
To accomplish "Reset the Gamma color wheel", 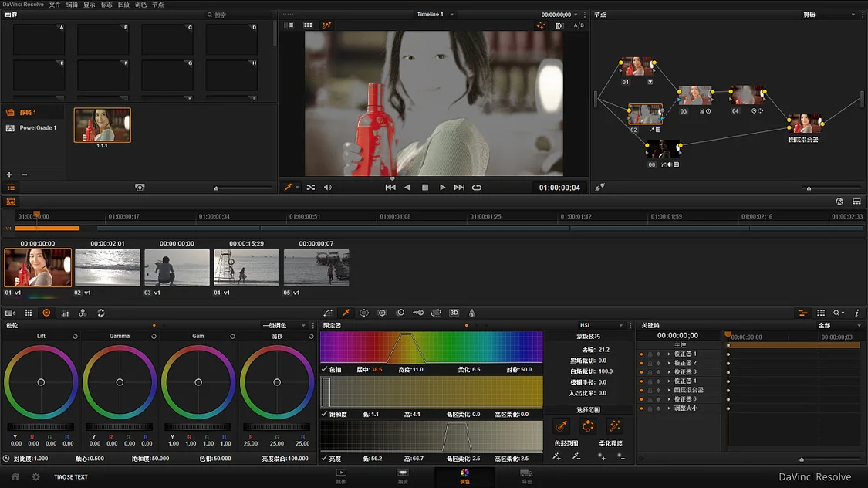I will click(x=154, y=337).
